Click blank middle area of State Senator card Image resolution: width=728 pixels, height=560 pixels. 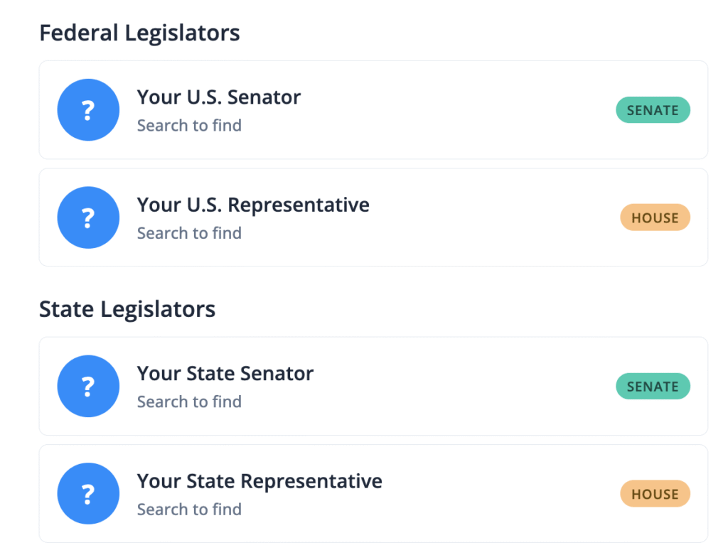tap(462, 387)
